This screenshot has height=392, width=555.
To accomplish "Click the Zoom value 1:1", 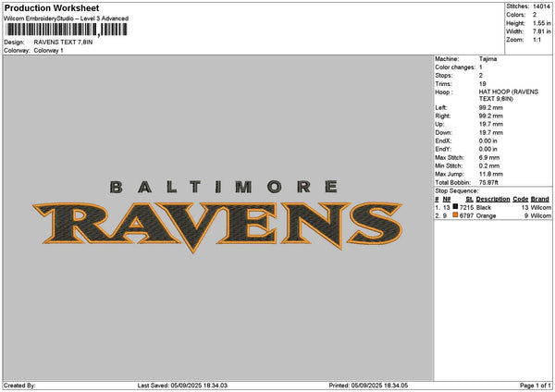I will tap(536, 40).
